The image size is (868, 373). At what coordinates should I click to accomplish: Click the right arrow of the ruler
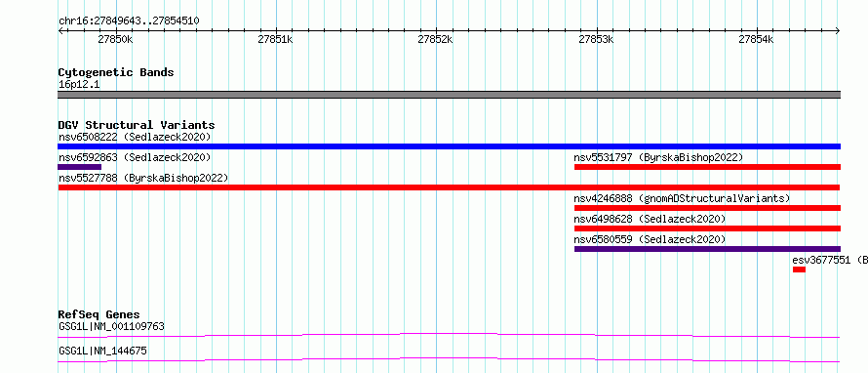838,30
